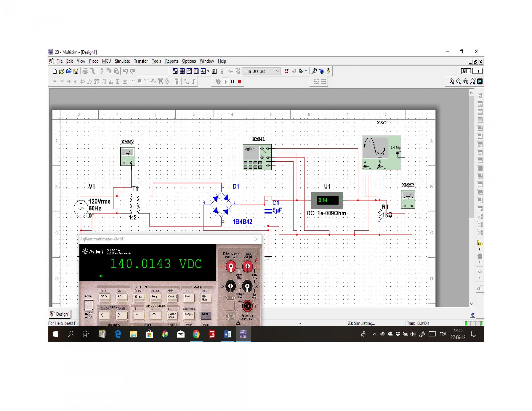Viewport: 532px width, 411px height.
Task: Stop the running simulation
Action: pyautogui.click(x=239, y=82)
